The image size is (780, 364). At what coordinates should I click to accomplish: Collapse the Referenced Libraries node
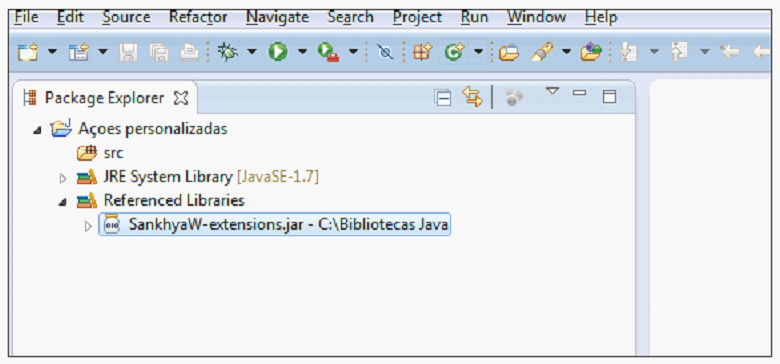(x=63, y=202)
